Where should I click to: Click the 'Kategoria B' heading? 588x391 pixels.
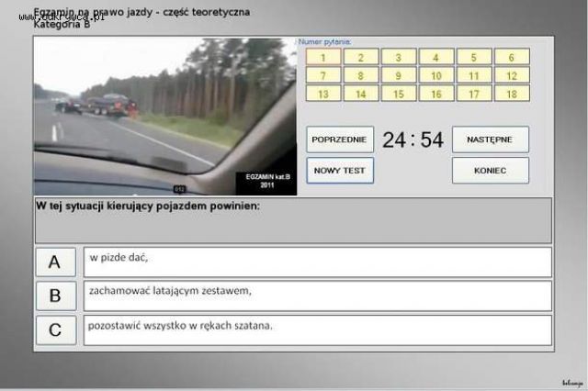tap(62, 25)
